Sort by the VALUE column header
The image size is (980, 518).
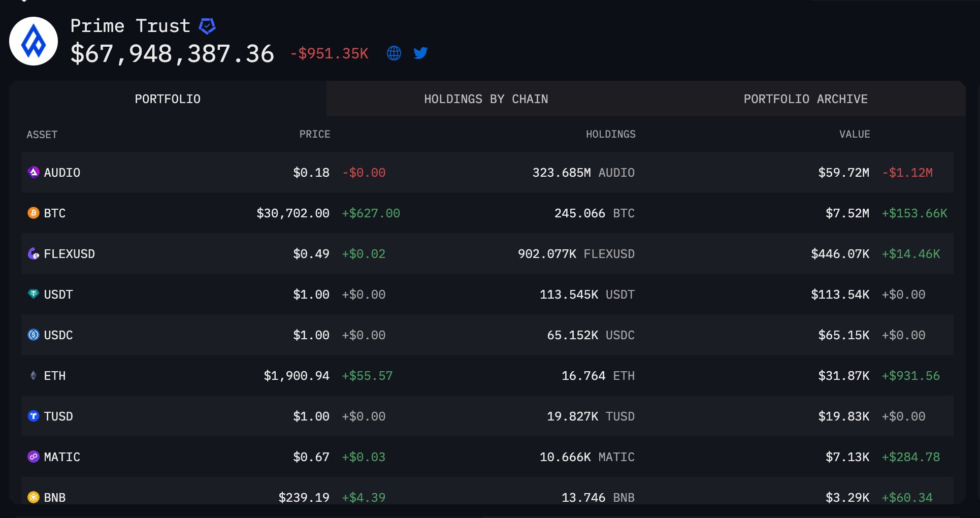855,135
